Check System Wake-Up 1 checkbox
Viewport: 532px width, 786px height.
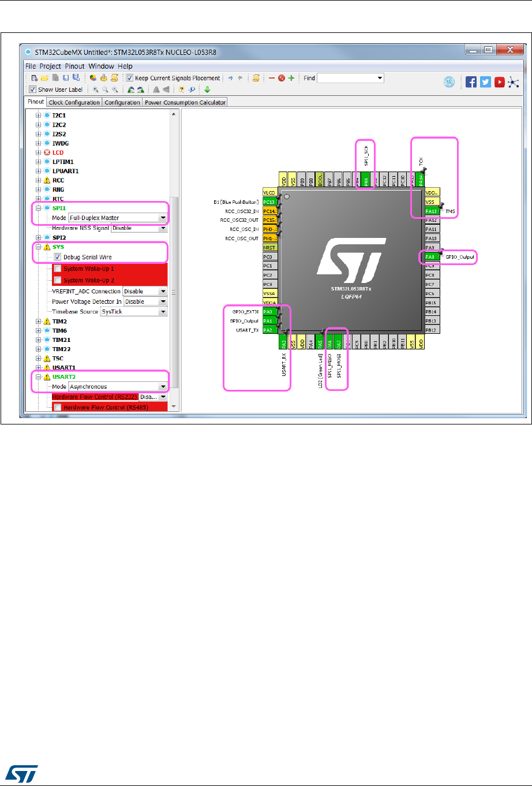[x=58, y=269]
